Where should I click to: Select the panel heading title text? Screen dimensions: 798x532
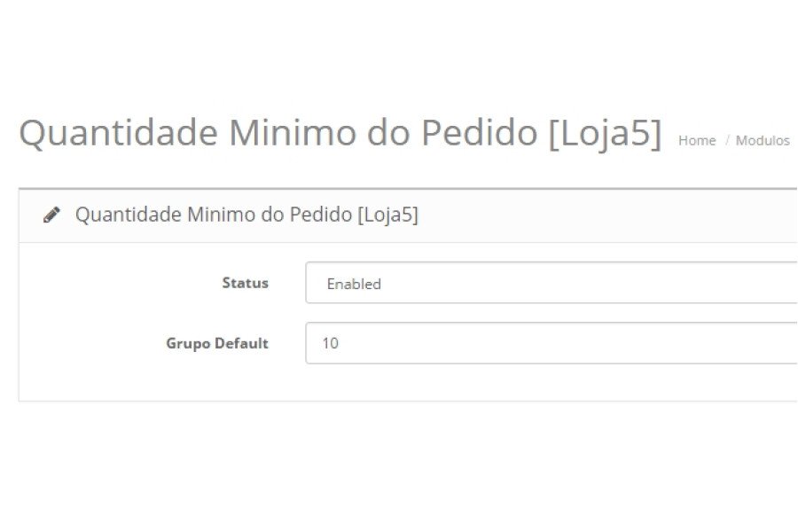tap(246, 215)
